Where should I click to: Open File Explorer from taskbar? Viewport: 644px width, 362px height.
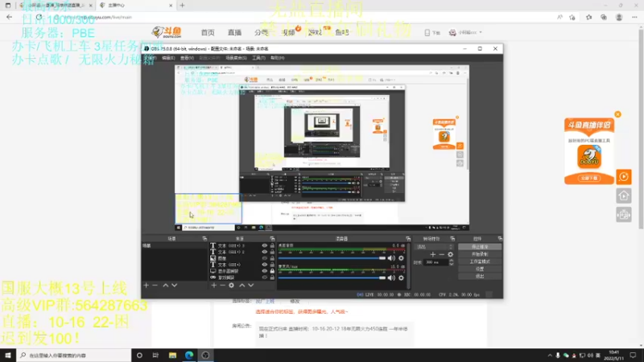[172, 356]
